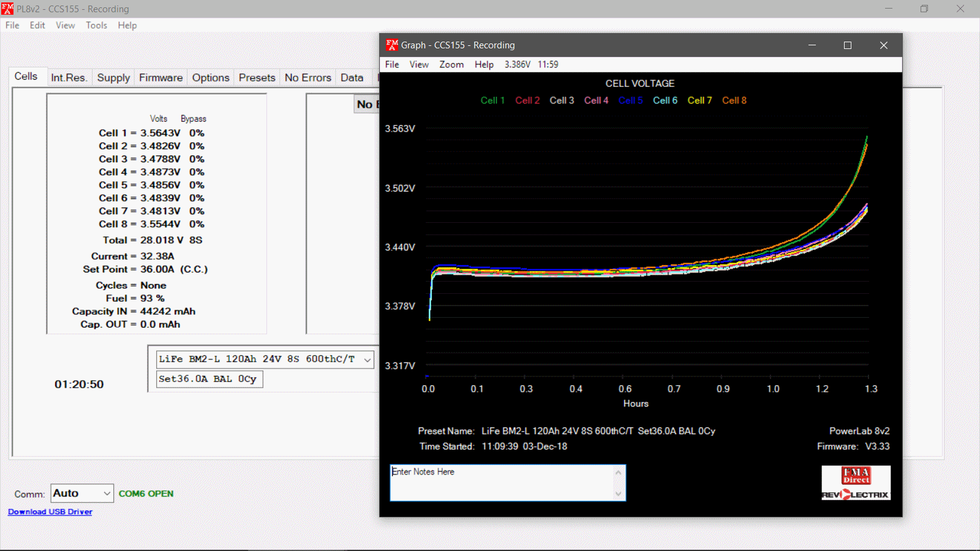The image size is (980, 551).
Task: Click the Enter Notes Here text box
Action: (x=502, y=482)
